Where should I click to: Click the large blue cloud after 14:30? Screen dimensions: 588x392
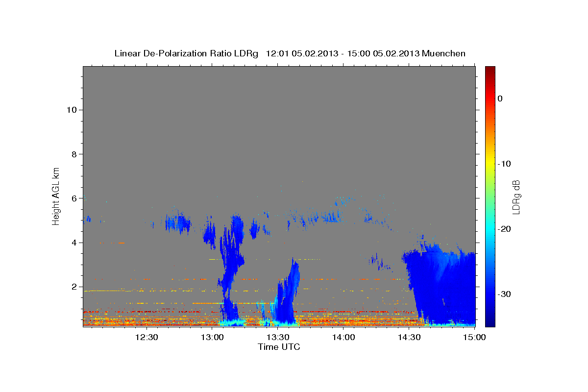(443, 287)
